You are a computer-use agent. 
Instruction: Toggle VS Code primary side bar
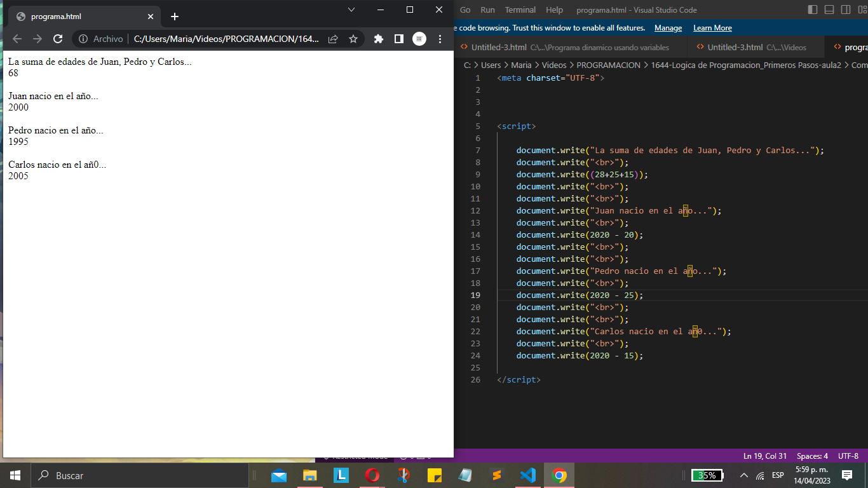point(813,10)
